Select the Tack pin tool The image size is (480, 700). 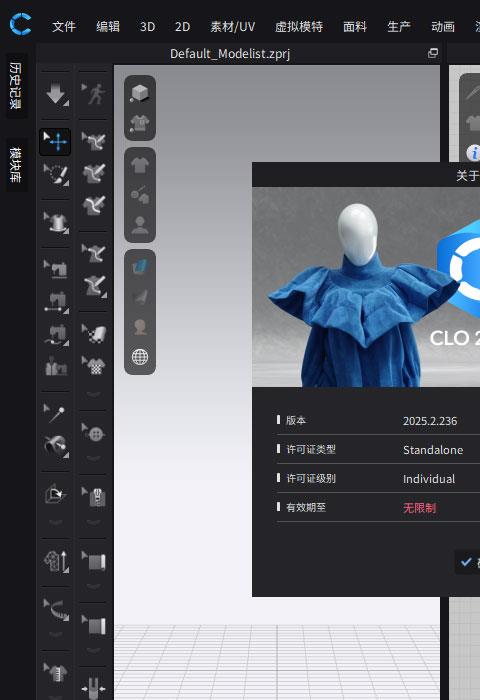pyautogui.click(x=56, y=413)
